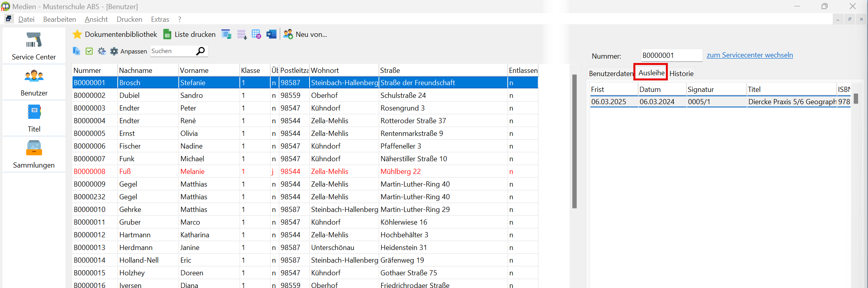Switch to the Benutzerdaten tab
868x288 pixels.
tap(611, 73)
